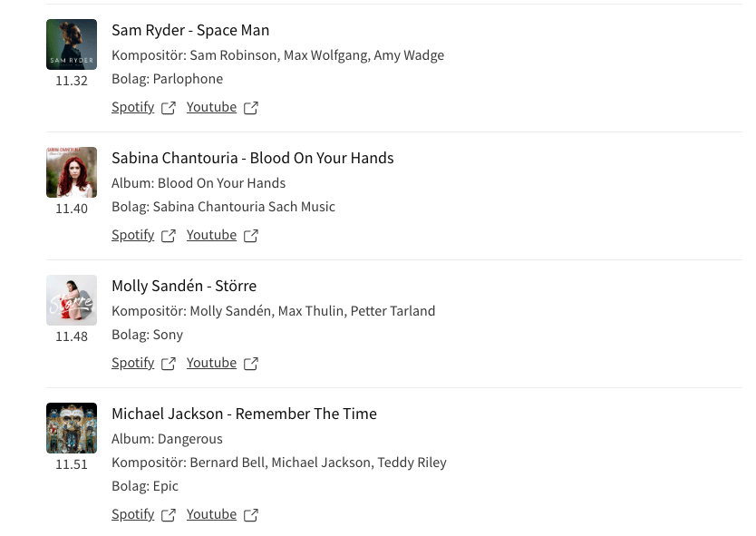Click the Sam Ryder album cover thumbnail
This screenshot has width=756, height=536.
[x=72, y=44]
